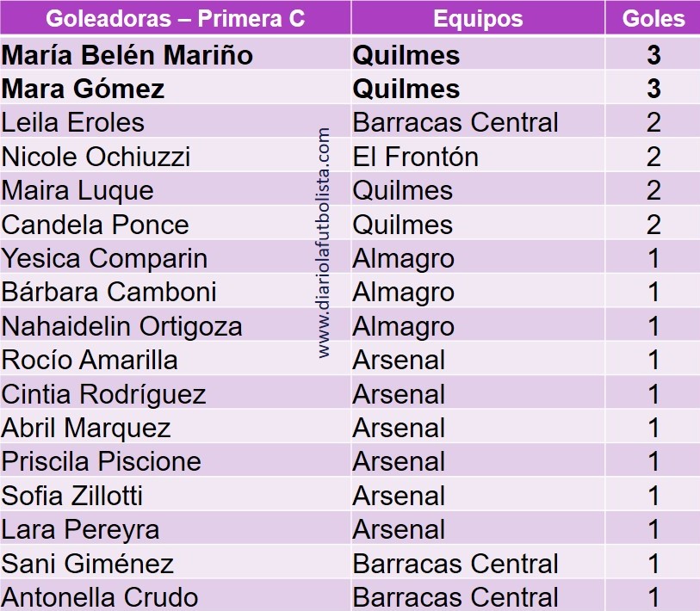The image size is (700, 611).
Task: Select the Antonella Crudo name cell
Action: click(100, 597)
